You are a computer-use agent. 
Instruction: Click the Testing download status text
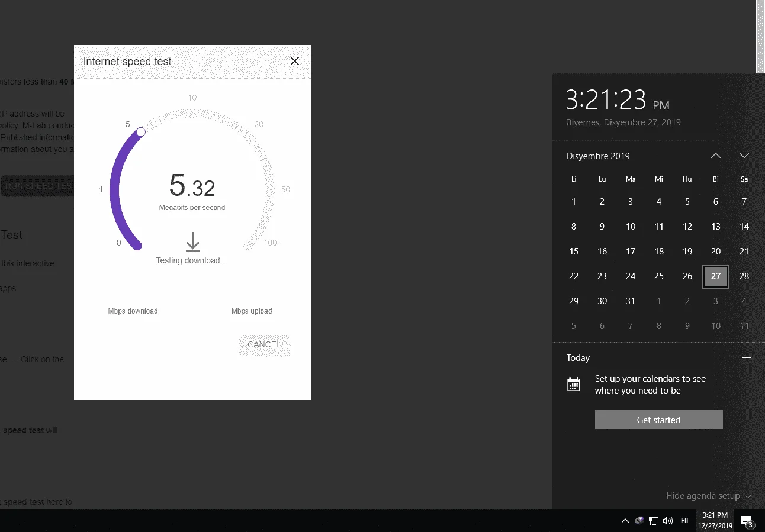tap(191, 260)
